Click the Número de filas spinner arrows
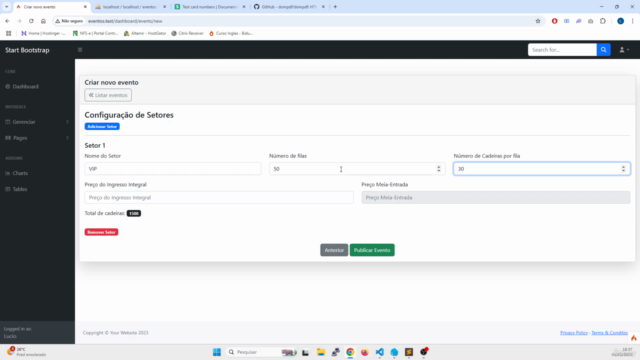The image size is (640, 360). point(439,169)
